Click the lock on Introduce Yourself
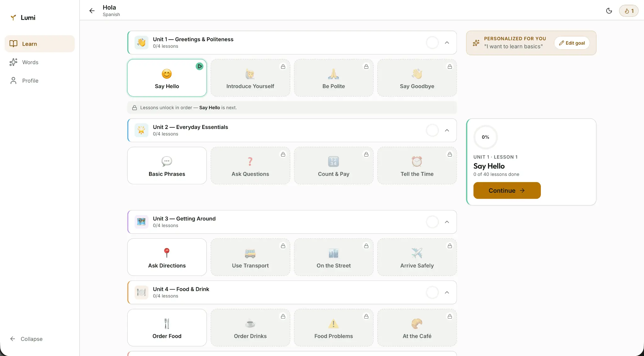644x356 pixels. click(x=283, y=66)
